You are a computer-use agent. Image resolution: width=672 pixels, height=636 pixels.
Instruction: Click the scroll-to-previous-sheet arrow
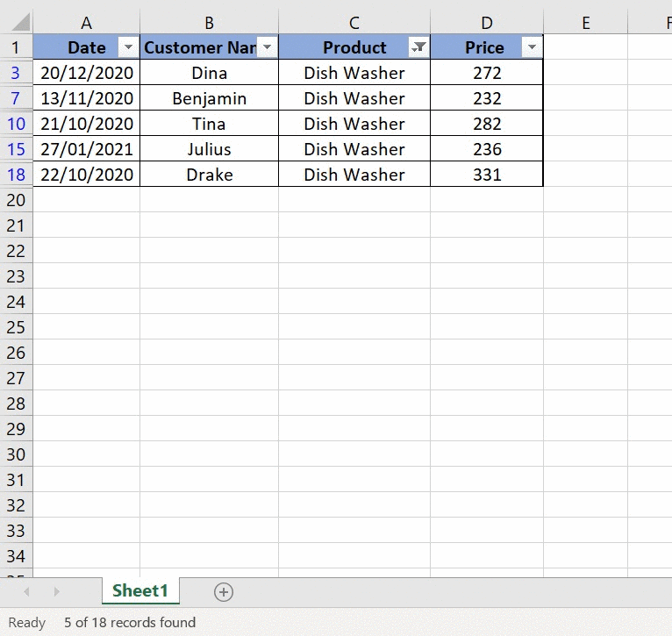tap(25, 592)
